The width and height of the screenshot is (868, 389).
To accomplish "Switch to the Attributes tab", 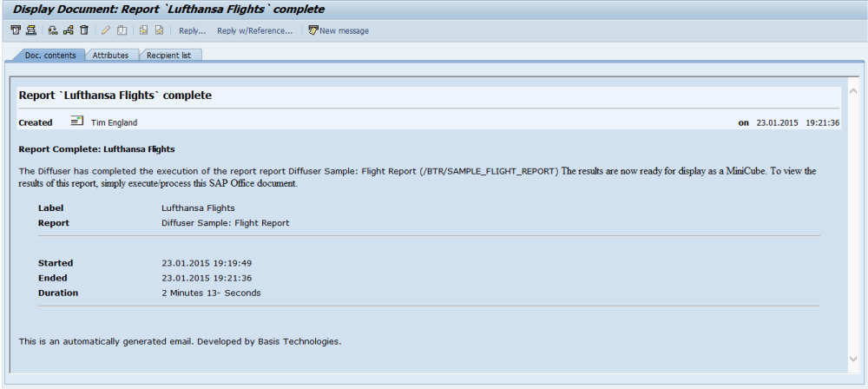I will [110, 56].
